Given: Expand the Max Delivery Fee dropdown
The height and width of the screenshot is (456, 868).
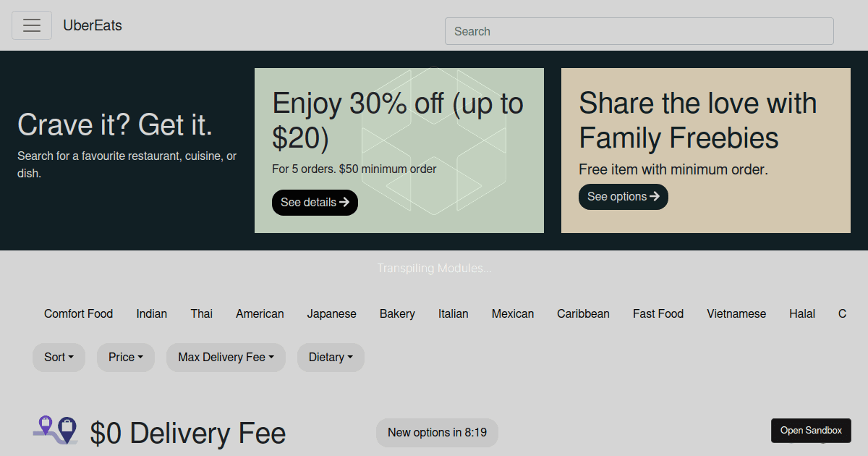Looking at the screenshot, I should coord(226,357).
